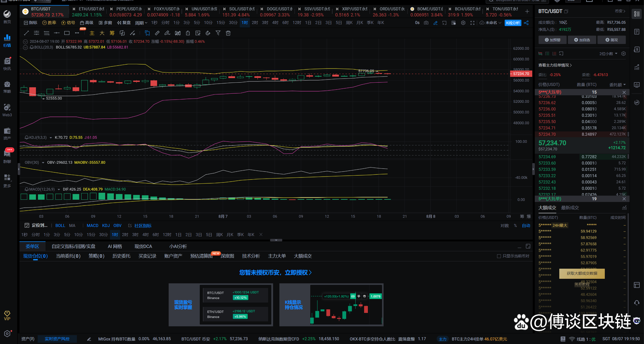Screen dimensions: 644x344
Task: Click the 加预警 alert button
Action: tap(553, 40)
